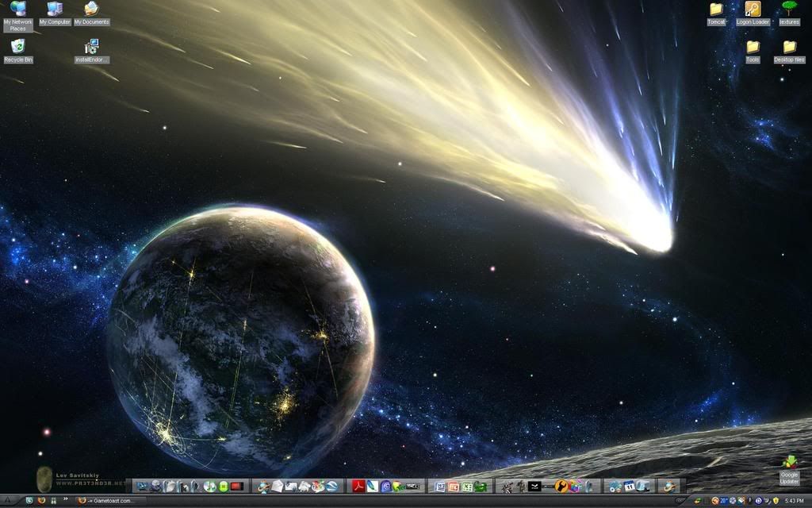Open the music disc dock icon
The image size is (812, 508).
click(209, 487)
